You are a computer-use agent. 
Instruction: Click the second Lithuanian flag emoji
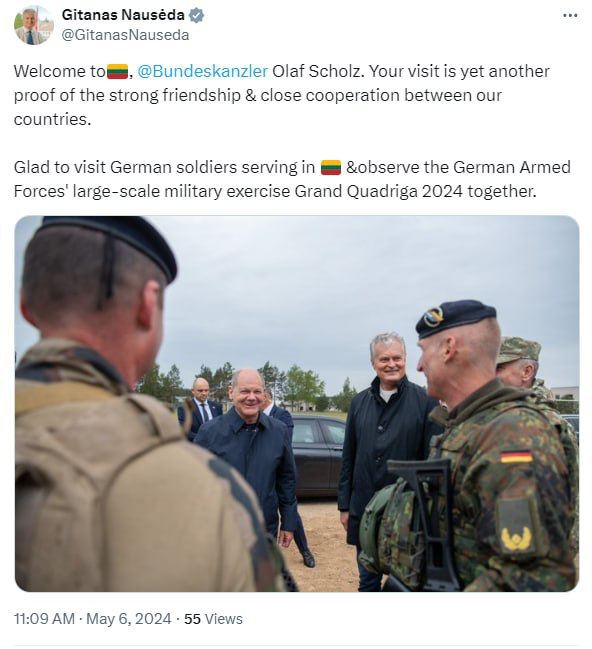[331, 167]
